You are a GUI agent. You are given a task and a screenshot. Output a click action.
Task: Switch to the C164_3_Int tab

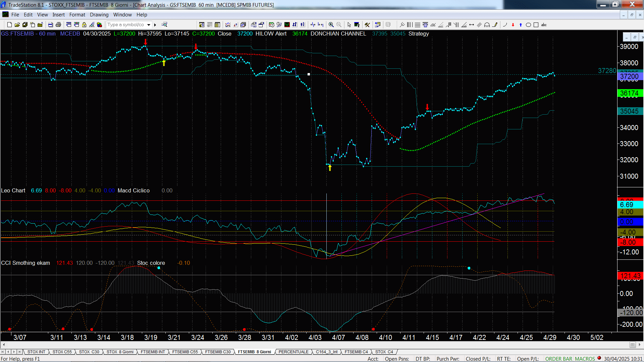(x=327, y=352)
